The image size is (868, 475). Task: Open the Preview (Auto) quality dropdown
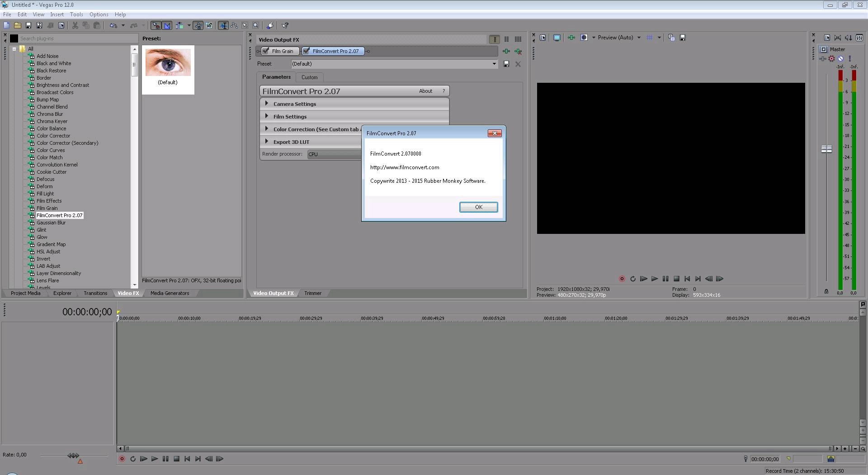coord(619,38)
